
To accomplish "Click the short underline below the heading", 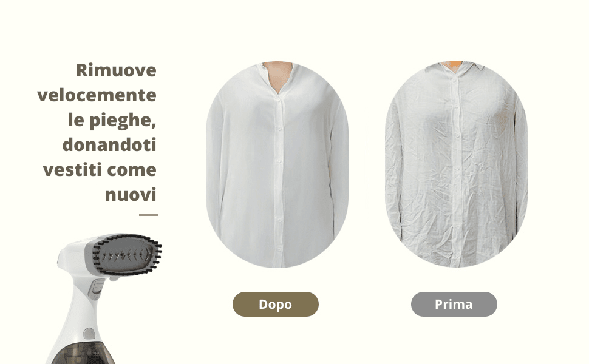I will pos(148,215).
